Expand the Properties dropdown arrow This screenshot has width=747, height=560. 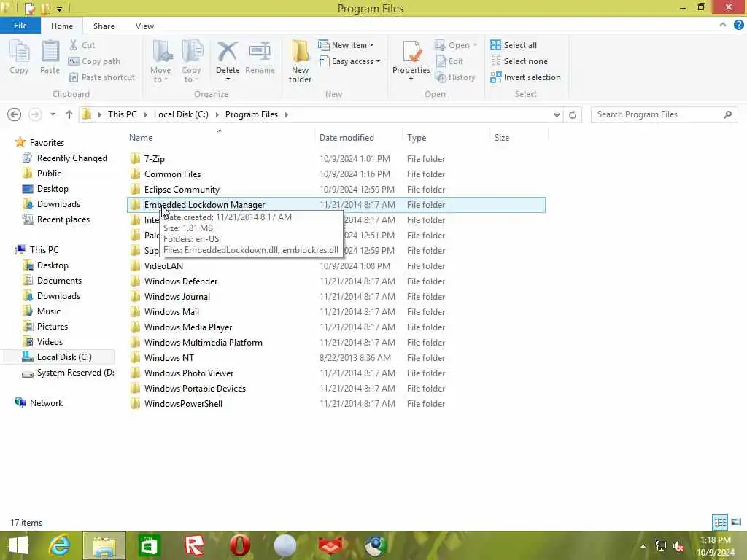(411, 79)
